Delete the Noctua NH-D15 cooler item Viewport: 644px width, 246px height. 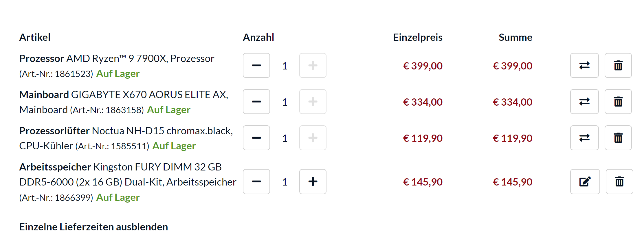click(x=618, y=138)
